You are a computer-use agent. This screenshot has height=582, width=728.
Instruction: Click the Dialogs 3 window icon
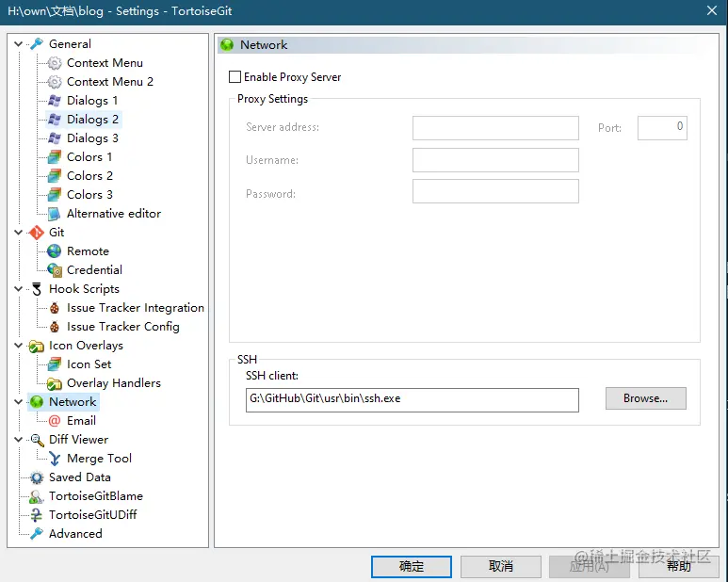tap(55, 138)
